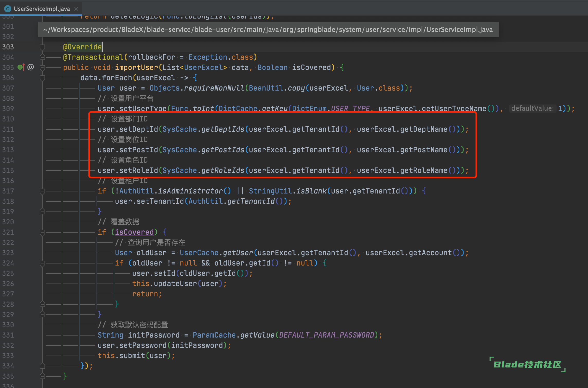
Task: Click the Boolean type in the method signature
Action: tap(273, 67)
